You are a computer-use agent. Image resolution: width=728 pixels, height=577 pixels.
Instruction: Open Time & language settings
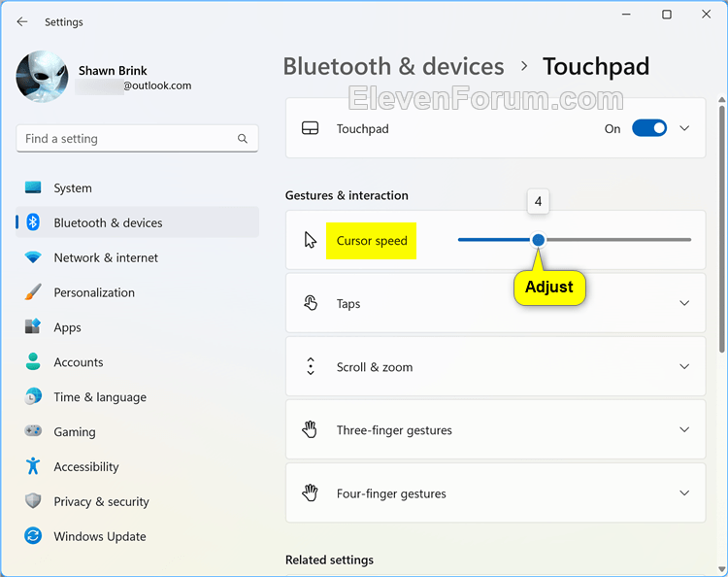coord(138,396)
